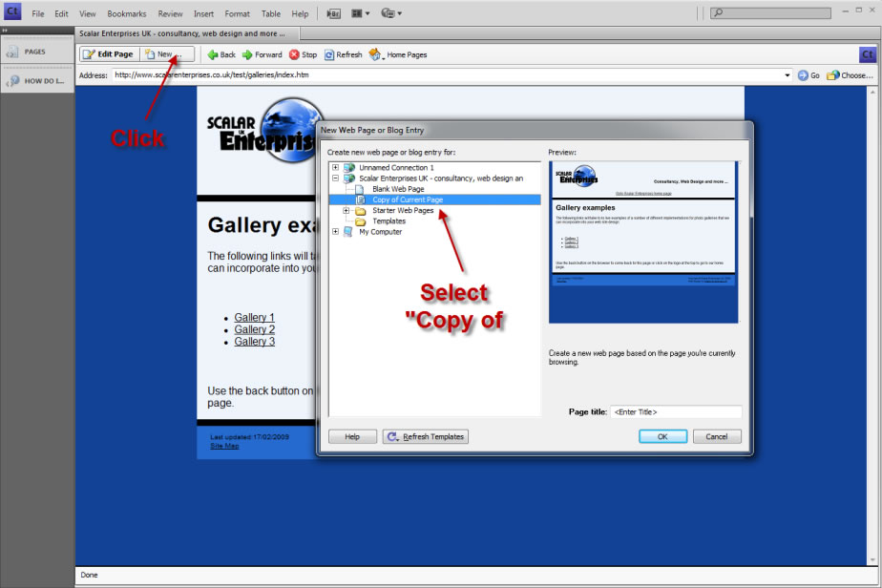Click the address URL field
The width and height of the screenshot is (882, 588).
(x=449, y=74)
